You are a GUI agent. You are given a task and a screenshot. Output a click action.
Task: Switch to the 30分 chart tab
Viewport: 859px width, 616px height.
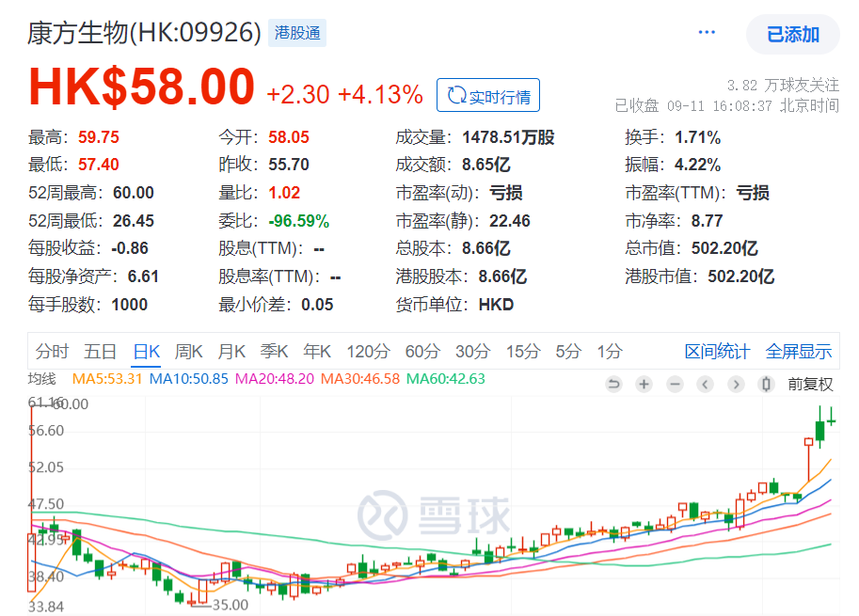point(472,352)
